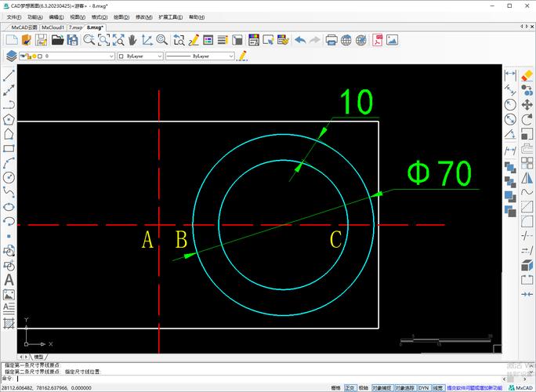Choose the Text tool A icon
This screenshot has width=536, height=392.
[x=9, y=280]
